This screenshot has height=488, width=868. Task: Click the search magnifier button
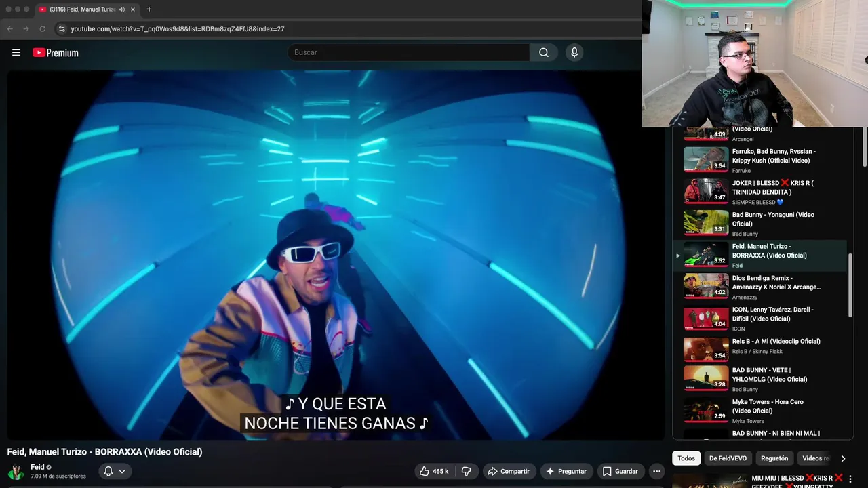tap(544, 52)
